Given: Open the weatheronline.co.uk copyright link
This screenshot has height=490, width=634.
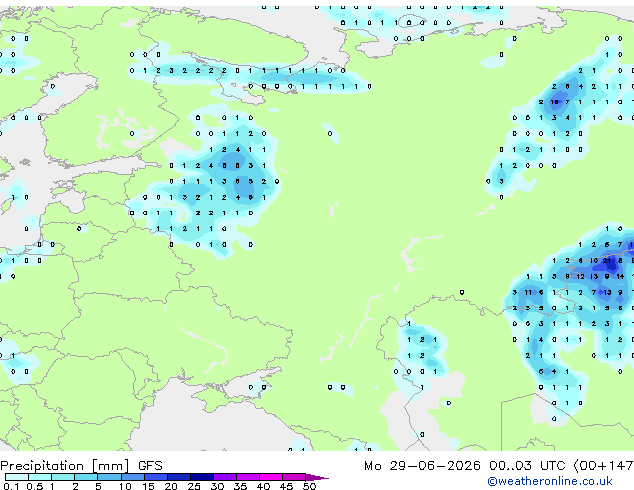Looking at the screenshot, I should click(550, 481).
